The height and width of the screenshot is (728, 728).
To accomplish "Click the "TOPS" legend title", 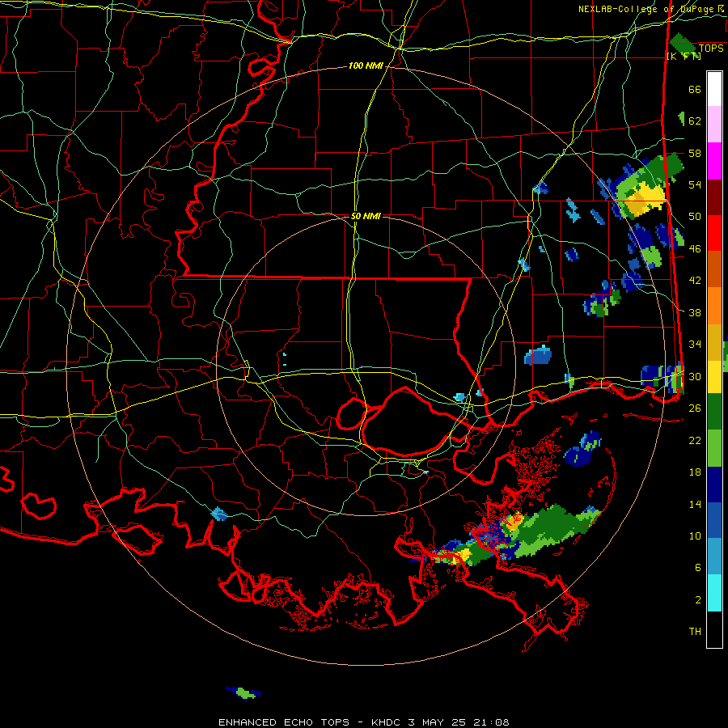I will 711,49.
